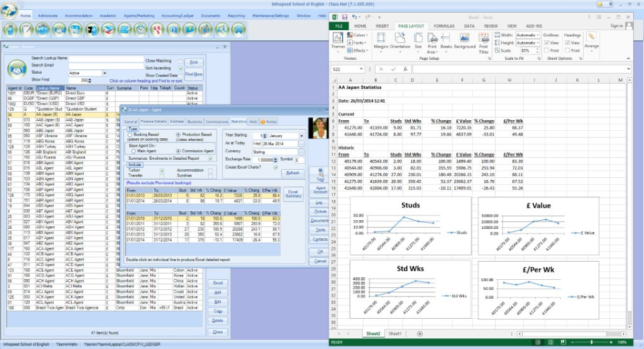Open the Excel Effects theme dropdown
The height and width of the screenshot is (349, 644).
pos(357,50)
